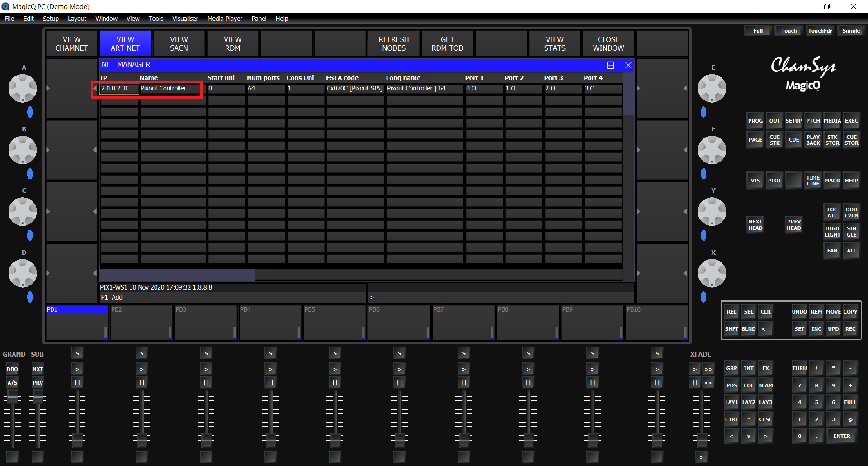Click the ESTA code 0x070C cell
Viewport: 868px width, 466px height.
click(355, 89)
